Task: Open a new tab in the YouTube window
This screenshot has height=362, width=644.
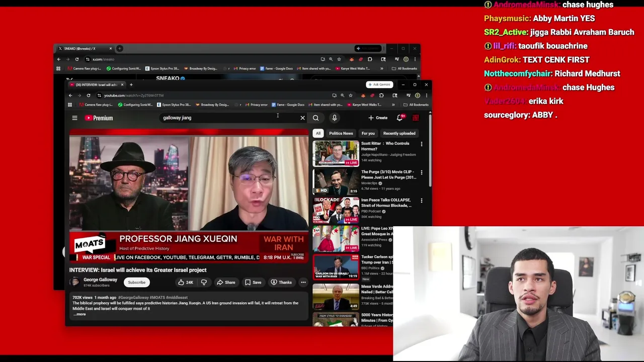Action: 131,84
